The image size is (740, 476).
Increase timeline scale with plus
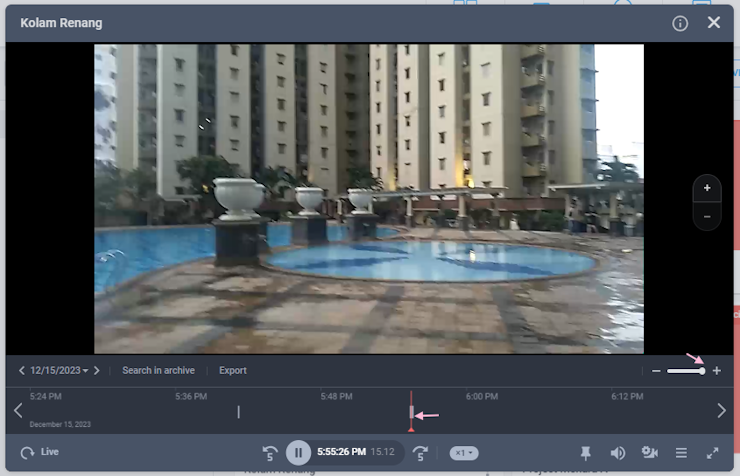coord(716,371)
